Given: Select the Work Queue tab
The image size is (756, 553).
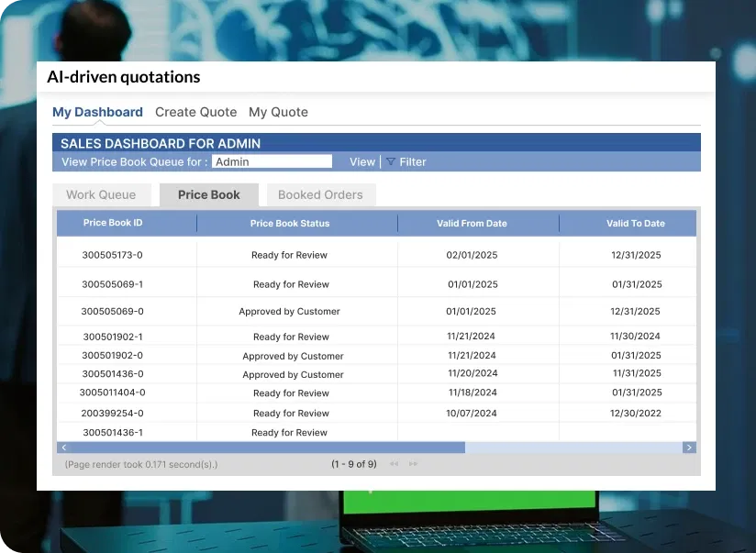Looking at the screenshot, I should point(101,194).
